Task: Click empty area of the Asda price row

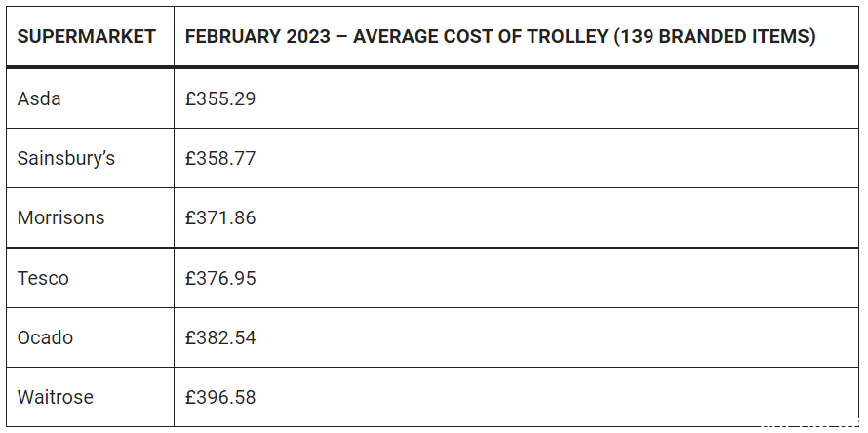Action: point(554,98)
